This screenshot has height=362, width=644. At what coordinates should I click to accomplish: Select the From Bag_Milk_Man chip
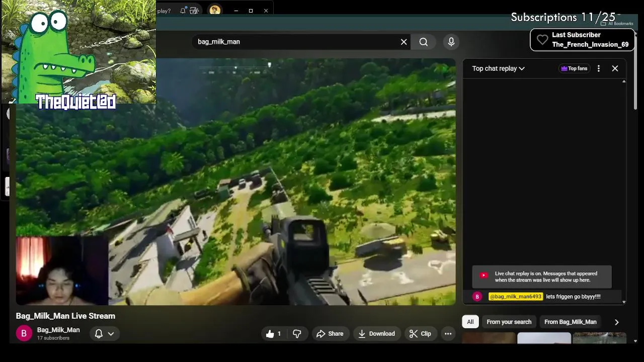[570, 322]
